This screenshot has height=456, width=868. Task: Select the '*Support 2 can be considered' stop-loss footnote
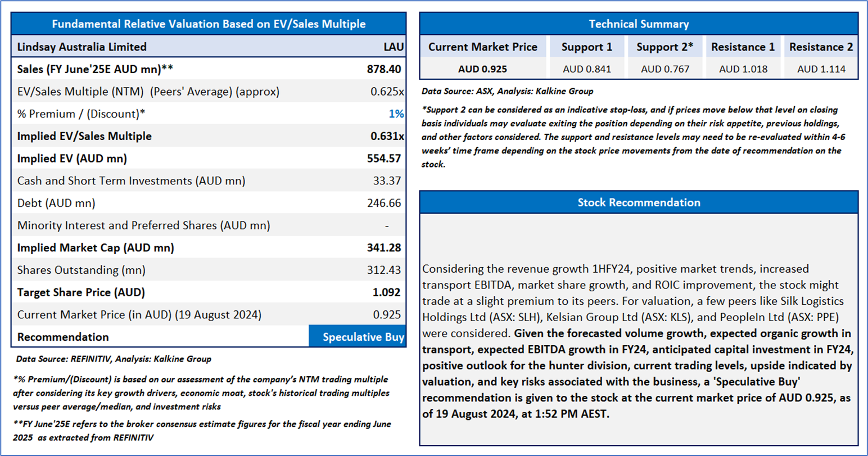(x=634, y=137)
